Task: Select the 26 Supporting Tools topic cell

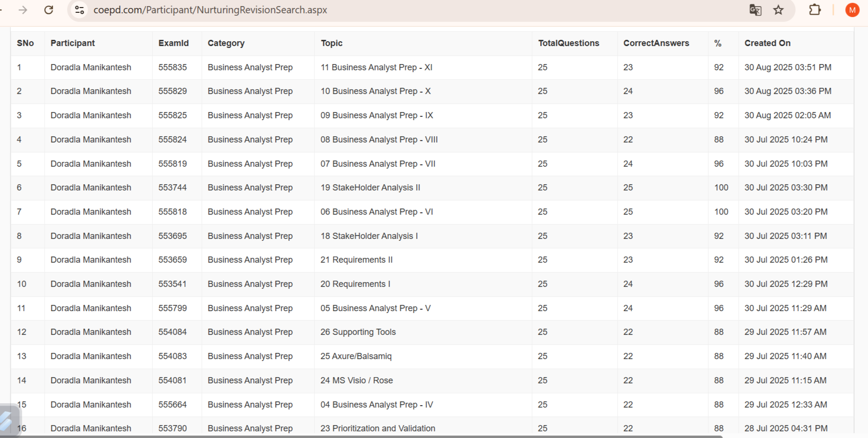Action: tap(358, 332)
